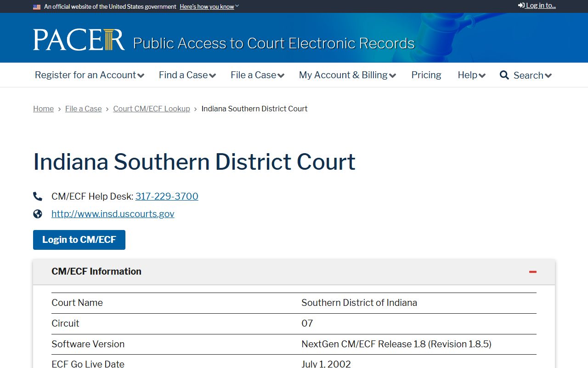This screenshot has width=588, height=368.
Task: Collapse CM/ECF Information with red minus
Action: pyautogui.click(x=533, y=272)
